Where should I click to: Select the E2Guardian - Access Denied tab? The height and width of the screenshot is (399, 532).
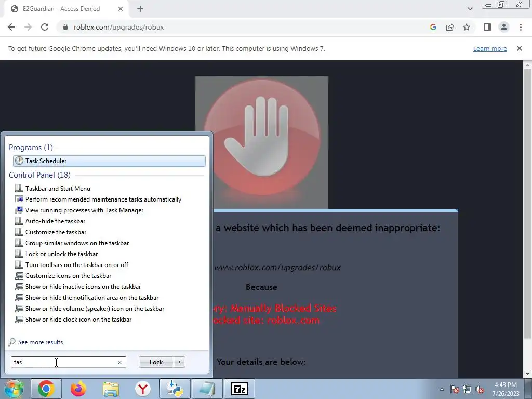click(x=66, y=9)
